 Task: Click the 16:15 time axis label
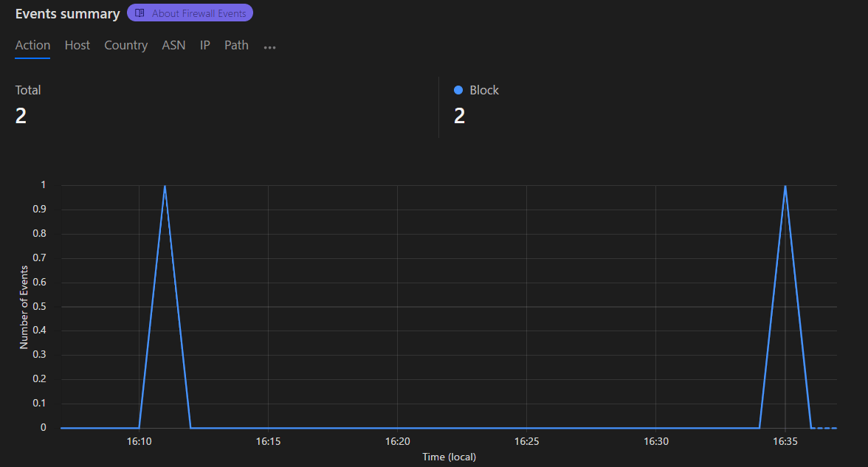click(x=268, y=441)
